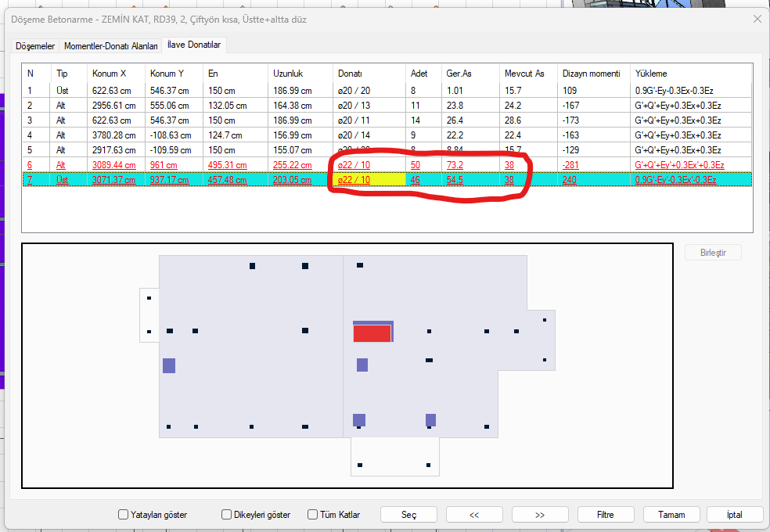Click the blue reinforcement patch at left of plan
770x532 pixels.
click(x=169, y=365)
